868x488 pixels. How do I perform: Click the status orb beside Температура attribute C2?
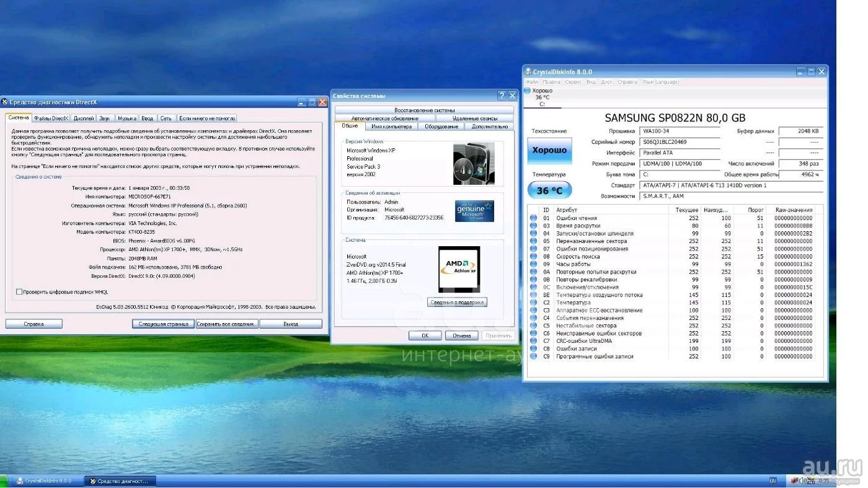point(533,303)
